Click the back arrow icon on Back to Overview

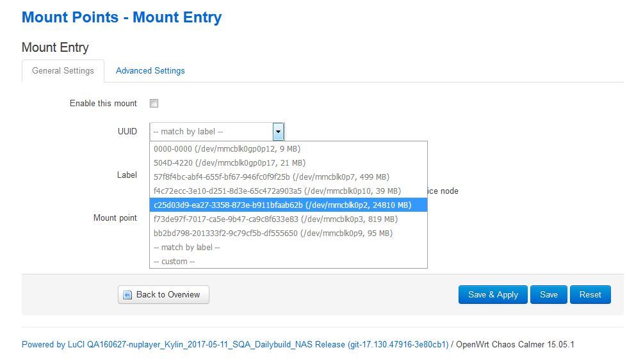click(x=127, y=295)
